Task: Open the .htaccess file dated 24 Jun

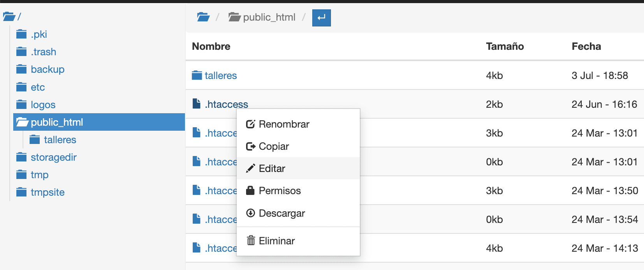Action: 226,104
